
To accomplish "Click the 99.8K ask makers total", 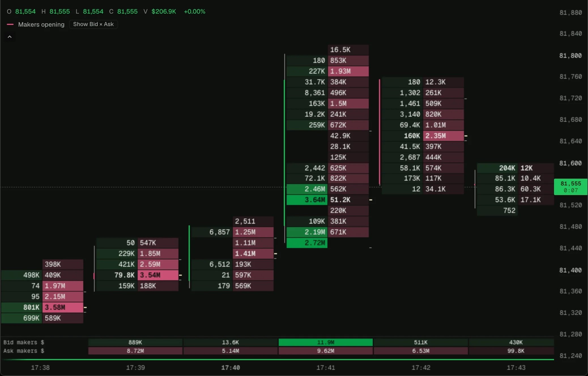I will coord(512,351).
